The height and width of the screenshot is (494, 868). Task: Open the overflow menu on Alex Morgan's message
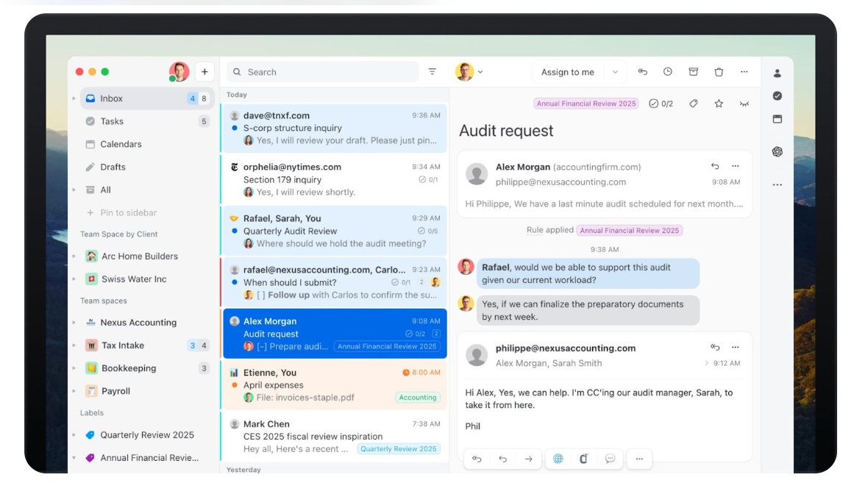tap(734, 167)
